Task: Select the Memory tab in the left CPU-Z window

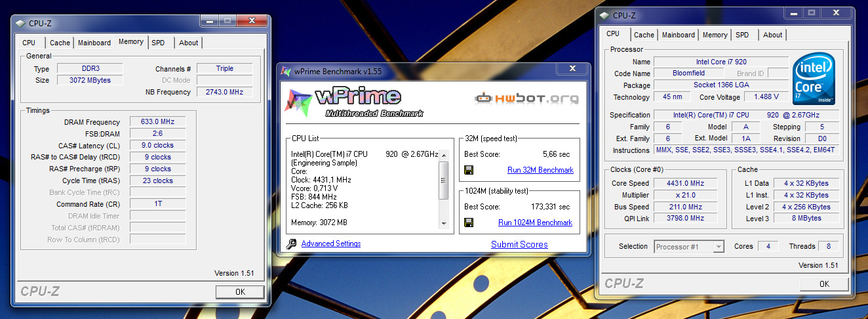Action: tap(131, 41)
